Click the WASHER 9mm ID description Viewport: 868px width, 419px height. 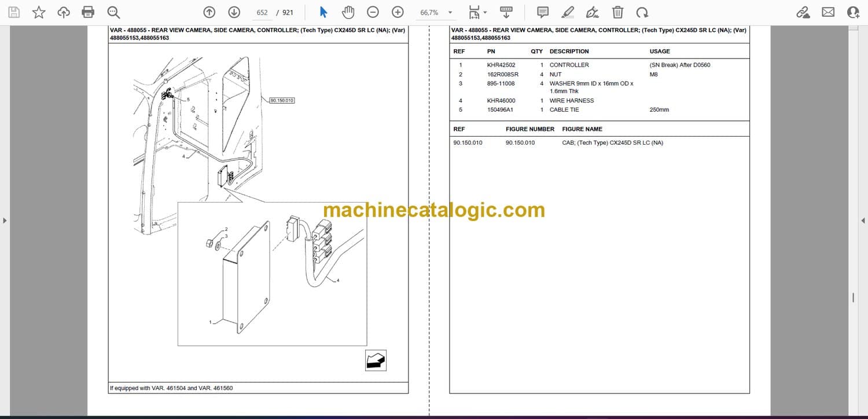(591, 87)
